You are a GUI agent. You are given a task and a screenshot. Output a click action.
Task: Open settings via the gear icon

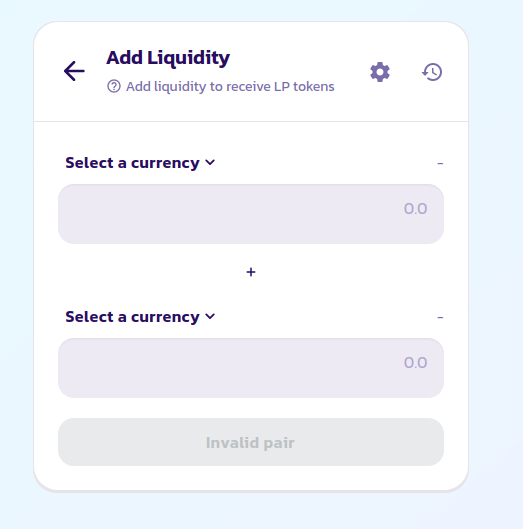click(380, 72)
